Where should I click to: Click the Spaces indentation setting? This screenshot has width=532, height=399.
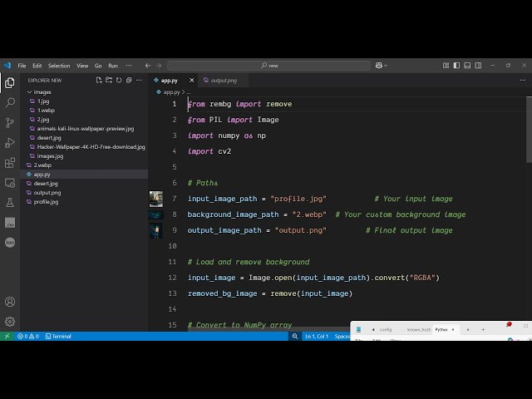pyautogui.click(x=342, y=336)
